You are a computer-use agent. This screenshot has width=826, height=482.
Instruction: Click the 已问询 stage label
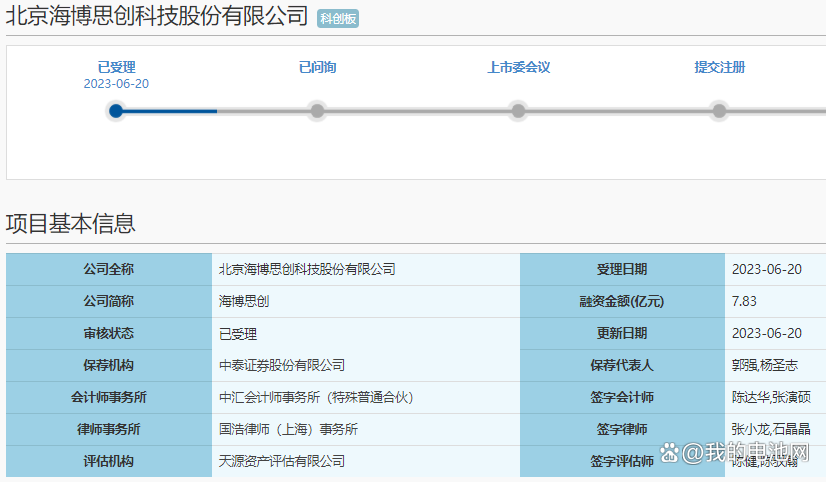317,67
